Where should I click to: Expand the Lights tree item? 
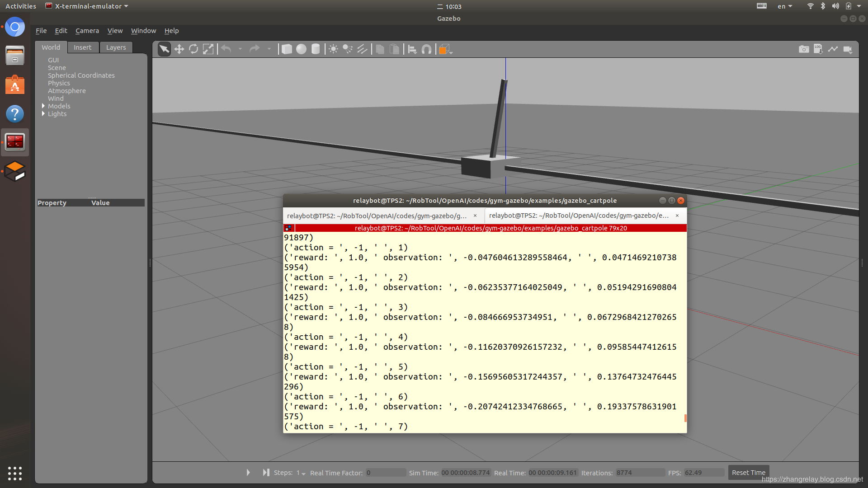coord(43,114)
